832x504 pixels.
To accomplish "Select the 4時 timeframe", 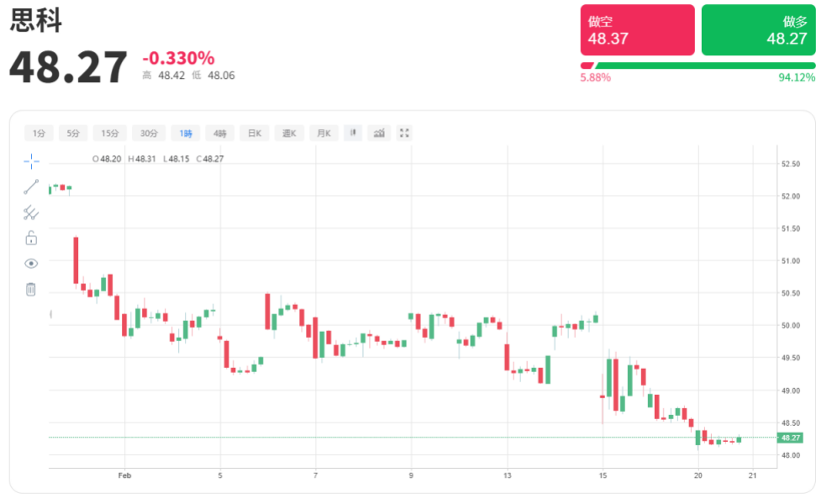I will click(220, 133).
